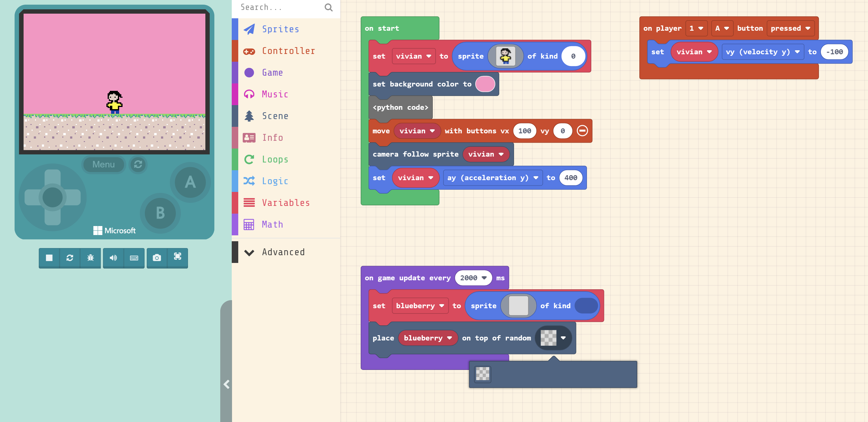Restart the simulator with the reload icon
868x422 pixels.
pyautogui.click(x=70, y=258)
